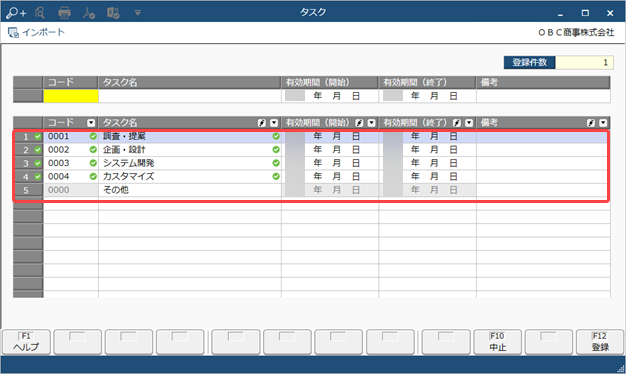
Task: Click green check beside row number 2
Action: [38, 150]
